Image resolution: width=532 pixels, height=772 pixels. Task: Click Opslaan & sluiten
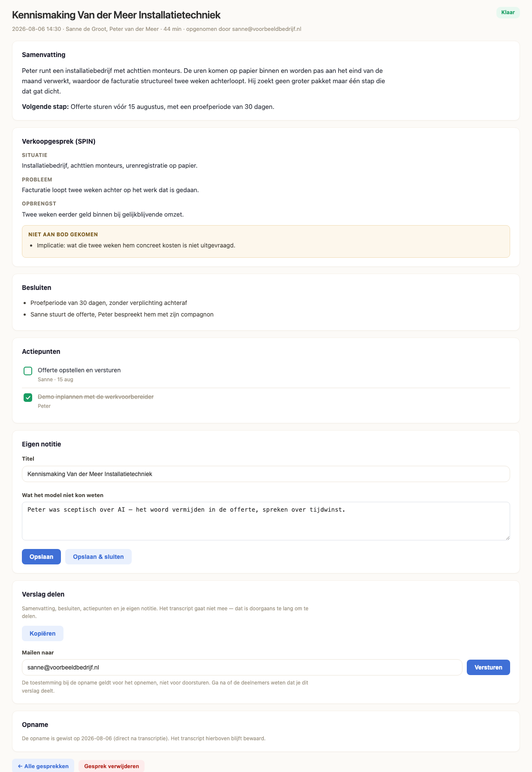98,557
